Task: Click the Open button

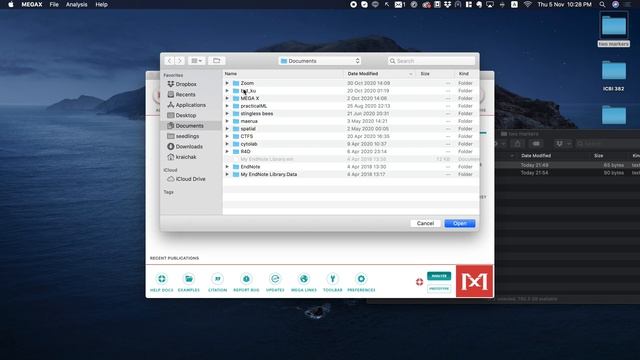Action: pos(460,223)
